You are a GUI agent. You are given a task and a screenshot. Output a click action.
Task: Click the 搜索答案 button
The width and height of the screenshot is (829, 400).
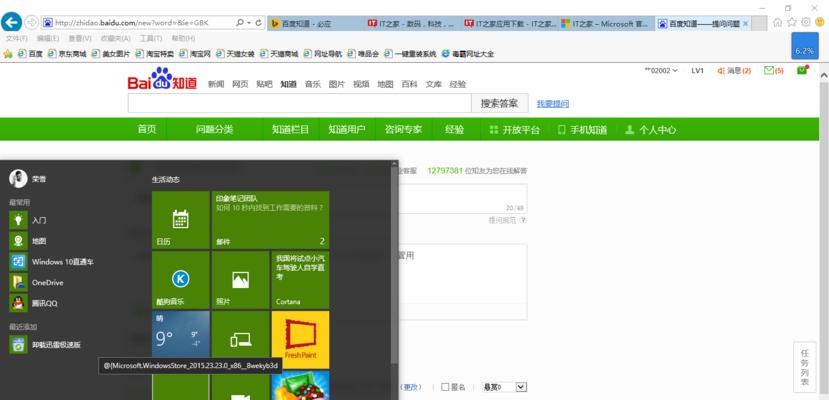pos(500,104)
